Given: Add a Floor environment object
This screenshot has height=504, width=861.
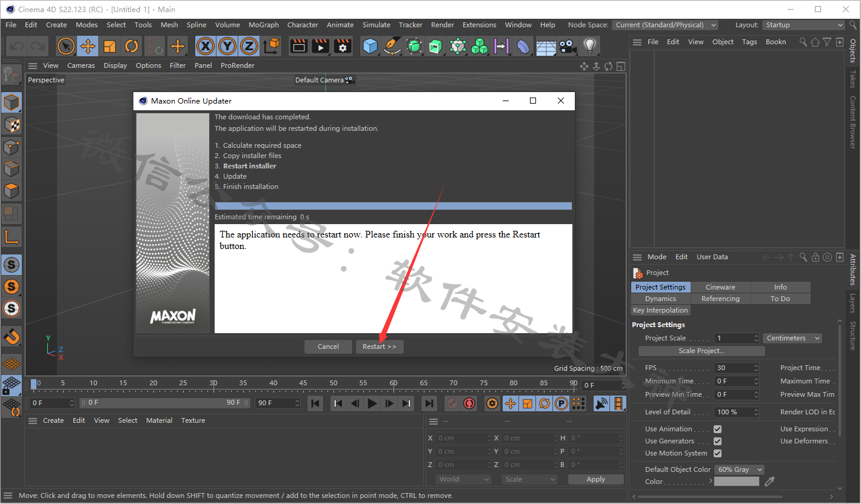Looking at the screenshot, I should tap(546, 46).
